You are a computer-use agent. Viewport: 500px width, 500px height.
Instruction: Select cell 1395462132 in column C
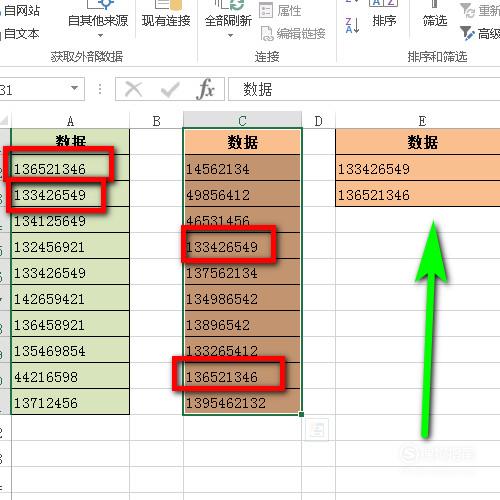pyautogui.click(x=242, y=402)
